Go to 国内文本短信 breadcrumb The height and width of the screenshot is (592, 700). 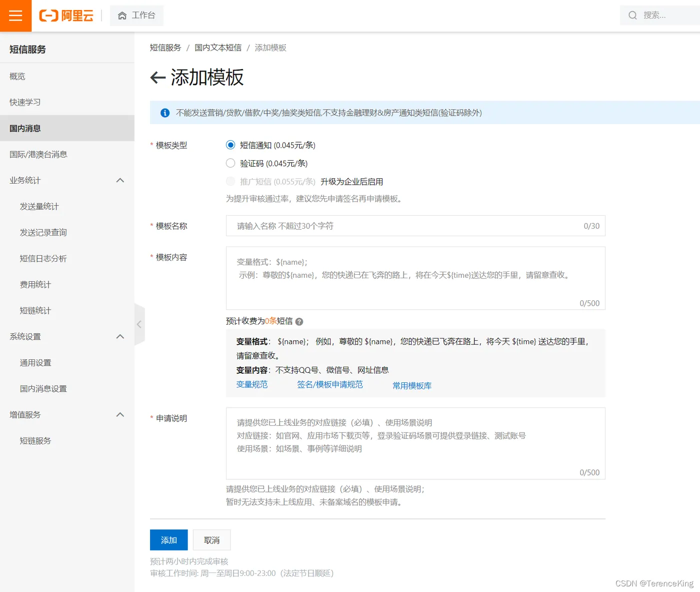tap(218, 48)
